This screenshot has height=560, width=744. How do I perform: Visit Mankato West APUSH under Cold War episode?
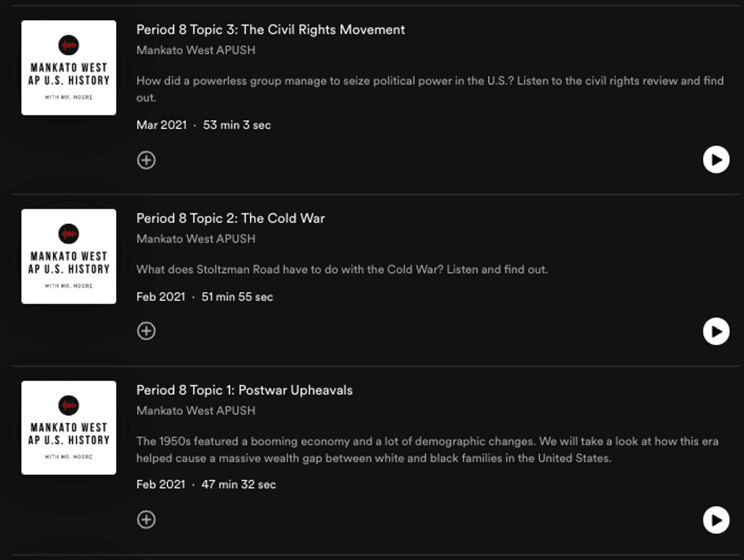pos(195,239)
